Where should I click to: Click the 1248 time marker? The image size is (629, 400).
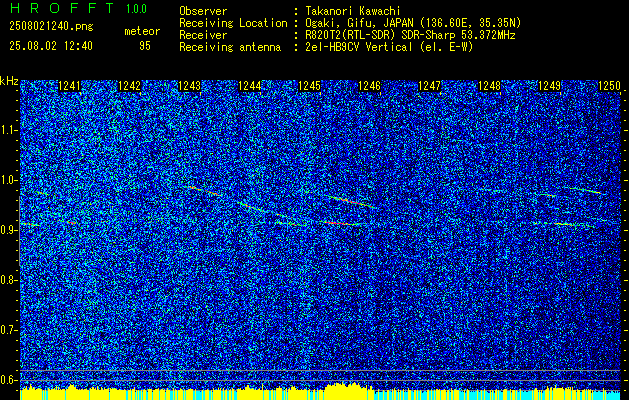[489, 86]
